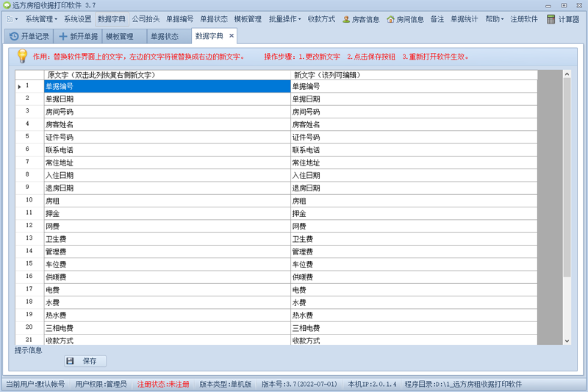Select original text cell 常住地址
588x392 pixels.
(x=168, y=163)
